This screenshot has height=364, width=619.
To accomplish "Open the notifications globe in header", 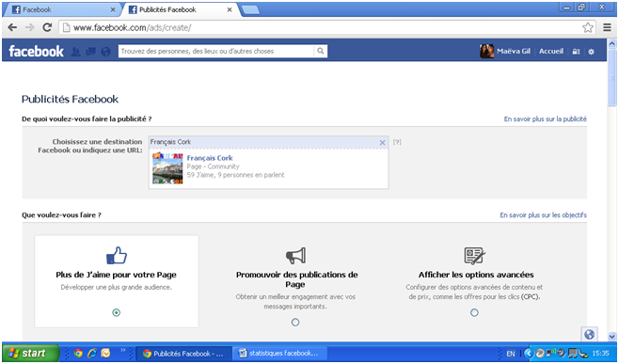I will (105, 52).
